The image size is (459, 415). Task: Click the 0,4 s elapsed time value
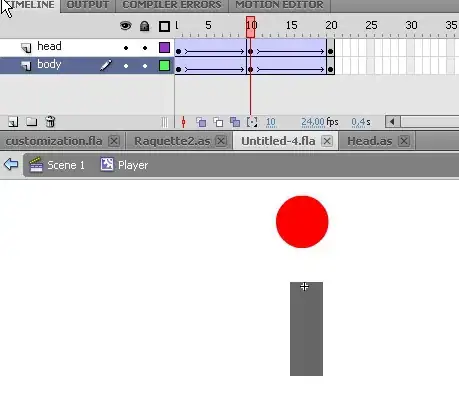[359, 122]
